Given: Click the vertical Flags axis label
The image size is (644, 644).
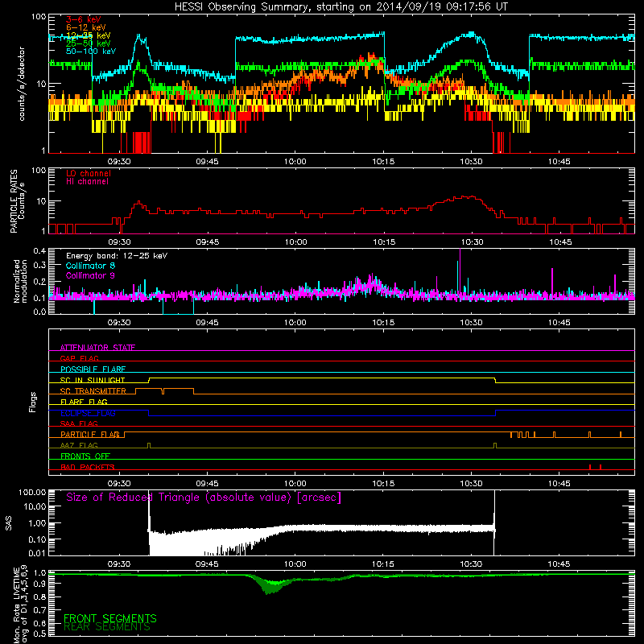Looking at the screenshot, I should click(x=33, y=402).
